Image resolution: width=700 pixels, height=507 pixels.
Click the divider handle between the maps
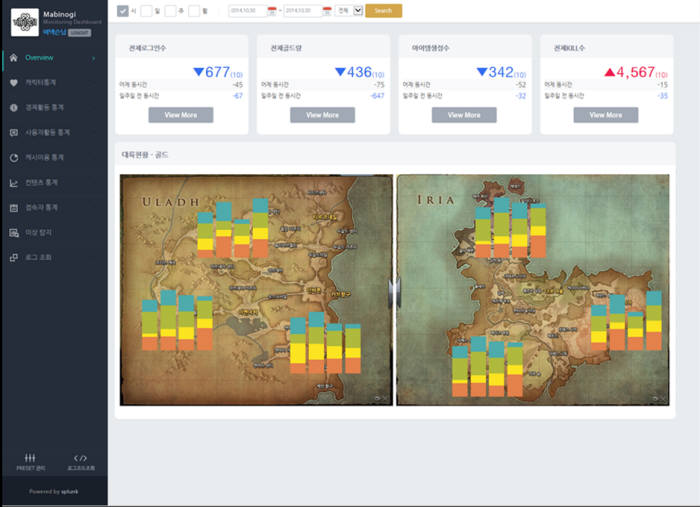(x=395, y=292)
